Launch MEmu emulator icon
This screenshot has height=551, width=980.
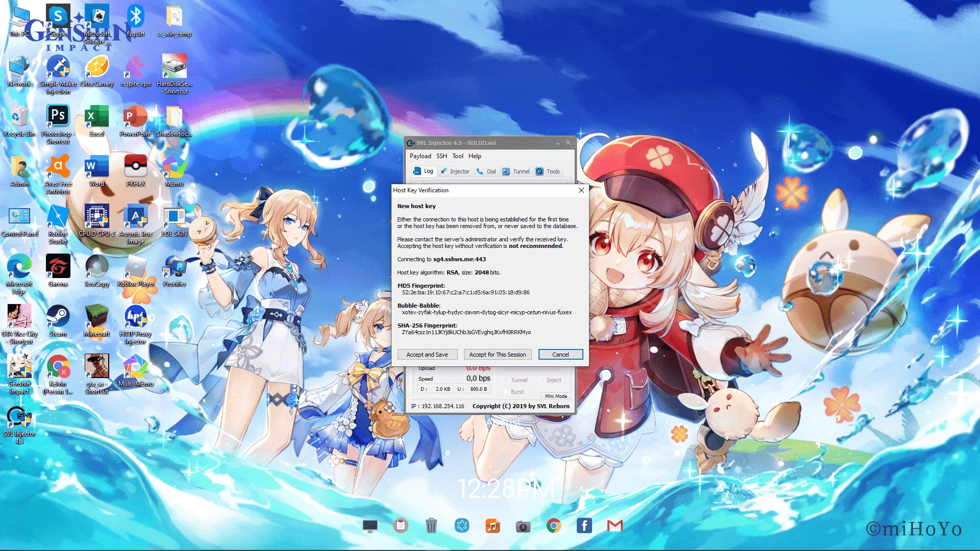[x=175, y=171]
